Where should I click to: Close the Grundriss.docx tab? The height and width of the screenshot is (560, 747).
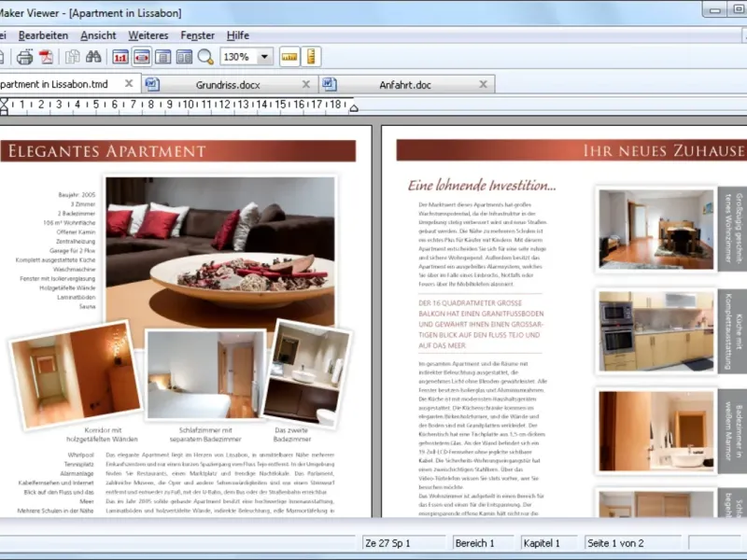click(x=306, y=84)
